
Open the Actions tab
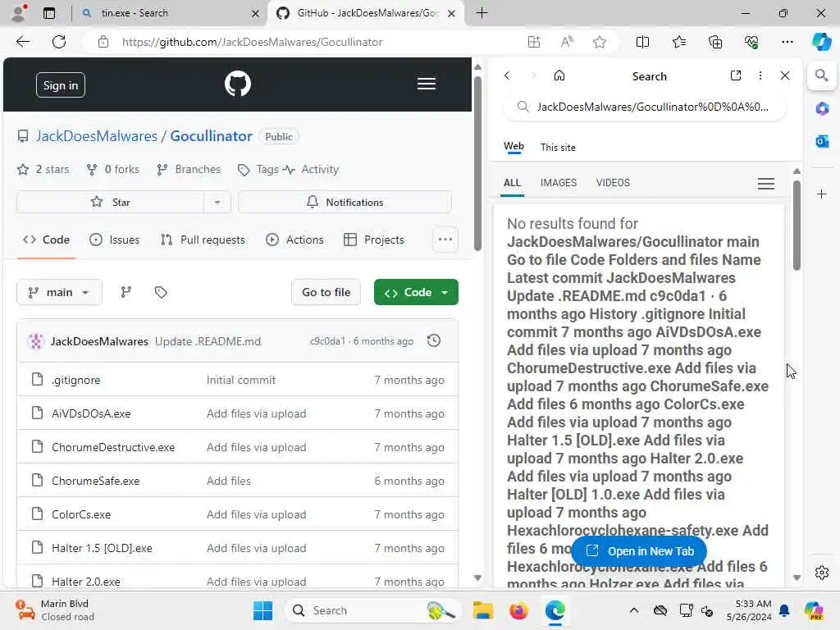(x=294, y=240)
